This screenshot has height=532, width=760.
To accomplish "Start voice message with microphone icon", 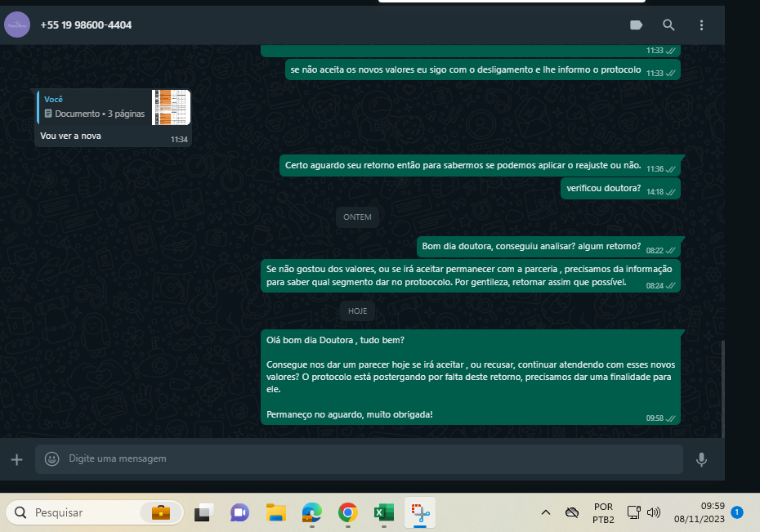I will point(701,459).
